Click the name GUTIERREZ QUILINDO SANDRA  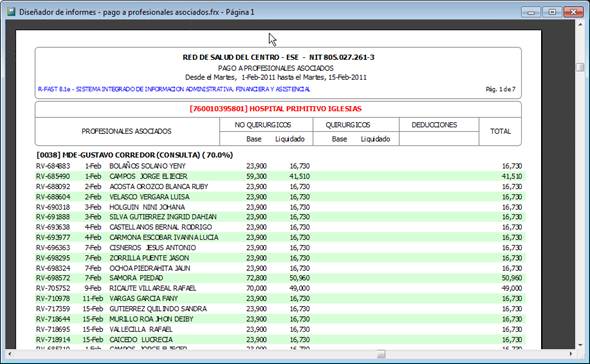(158, 309)
